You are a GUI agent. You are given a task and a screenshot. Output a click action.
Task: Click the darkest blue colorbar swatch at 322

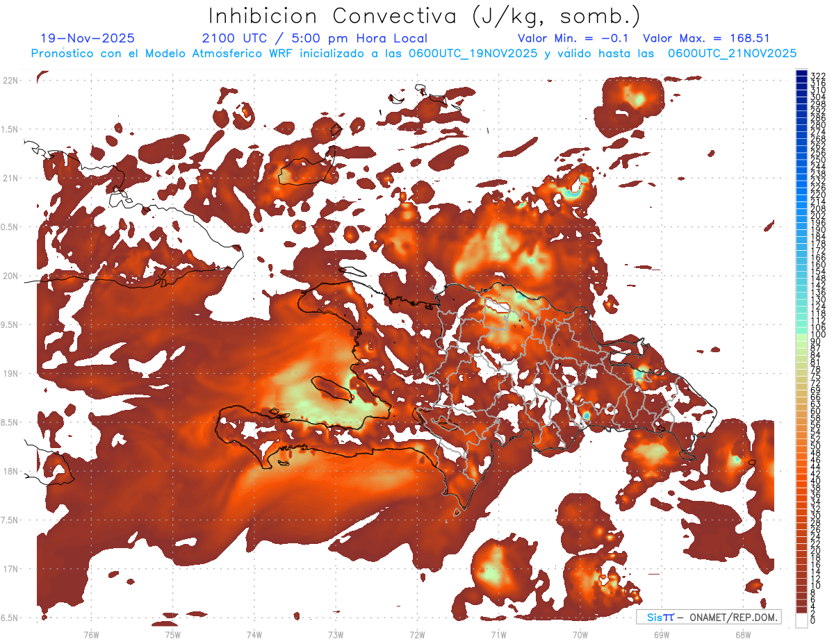coord(802,74)
